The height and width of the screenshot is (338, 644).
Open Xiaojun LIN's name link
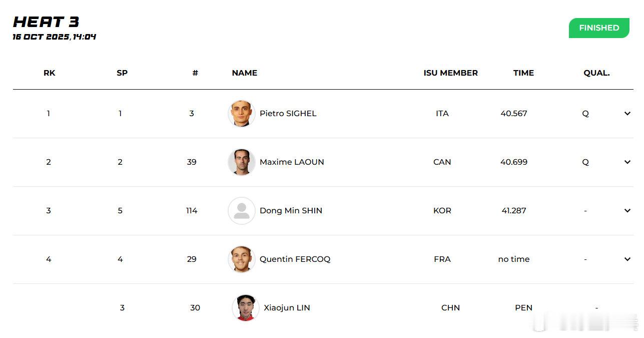pos(287,308)
